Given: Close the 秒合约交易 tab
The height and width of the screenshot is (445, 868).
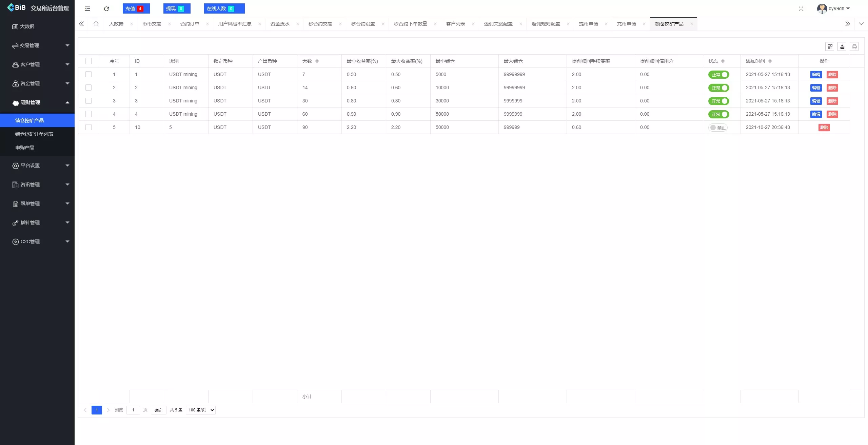Looking at the screenshot, I should click(340, 24).
